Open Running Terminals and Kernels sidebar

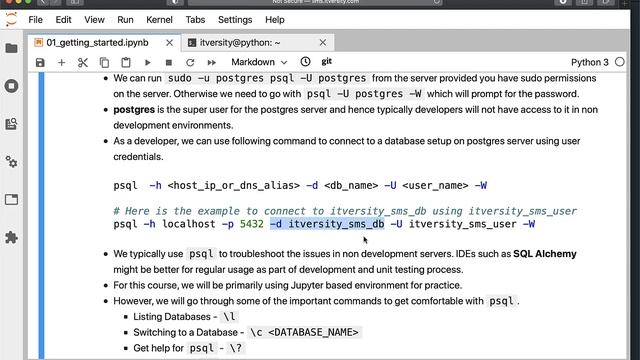[11, 86]
